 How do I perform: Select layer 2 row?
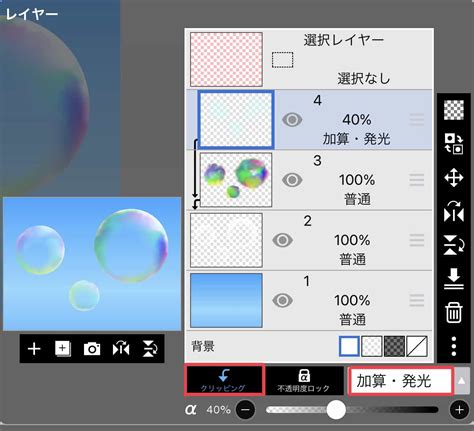point(309,240)
